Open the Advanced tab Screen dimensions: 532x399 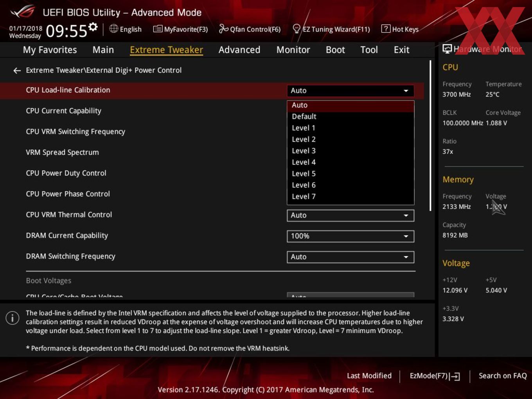[239, 50]
